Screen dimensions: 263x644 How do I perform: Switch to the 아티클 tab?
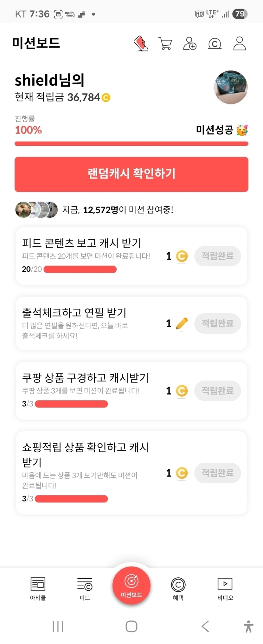click(38, 589)
